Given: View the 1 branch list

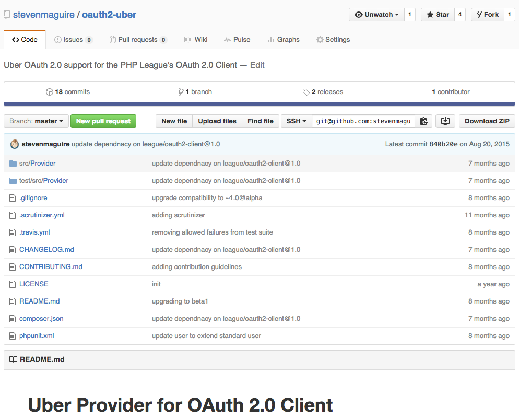Looking at the screenshot, I should tap(195, 92).
